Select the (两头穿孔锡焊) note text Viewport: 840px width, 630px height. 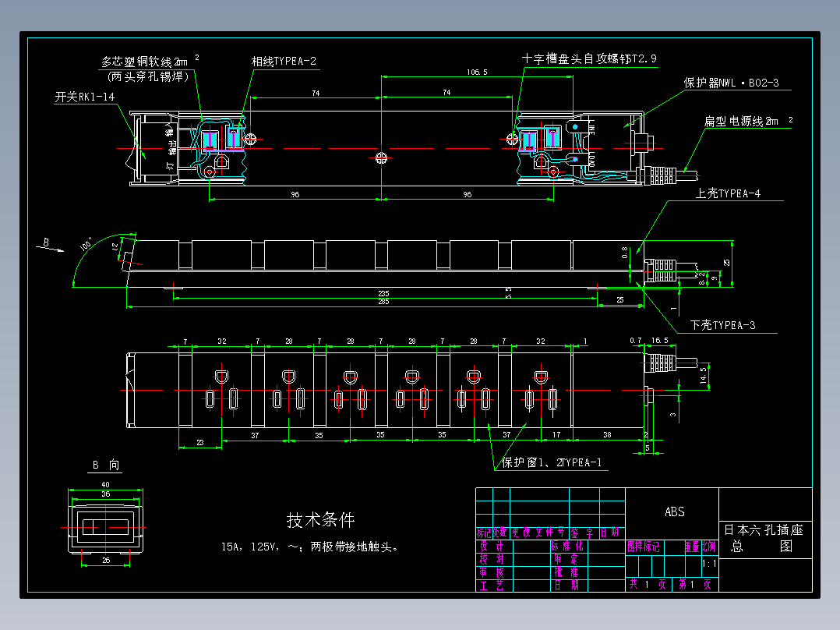click(x=148, y=76)
